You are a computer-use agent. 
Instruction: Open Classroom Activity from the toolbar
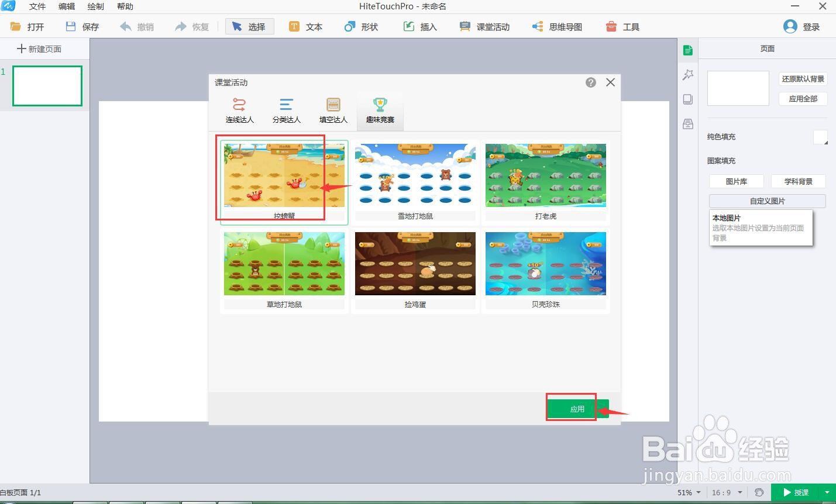pos(484,27)
